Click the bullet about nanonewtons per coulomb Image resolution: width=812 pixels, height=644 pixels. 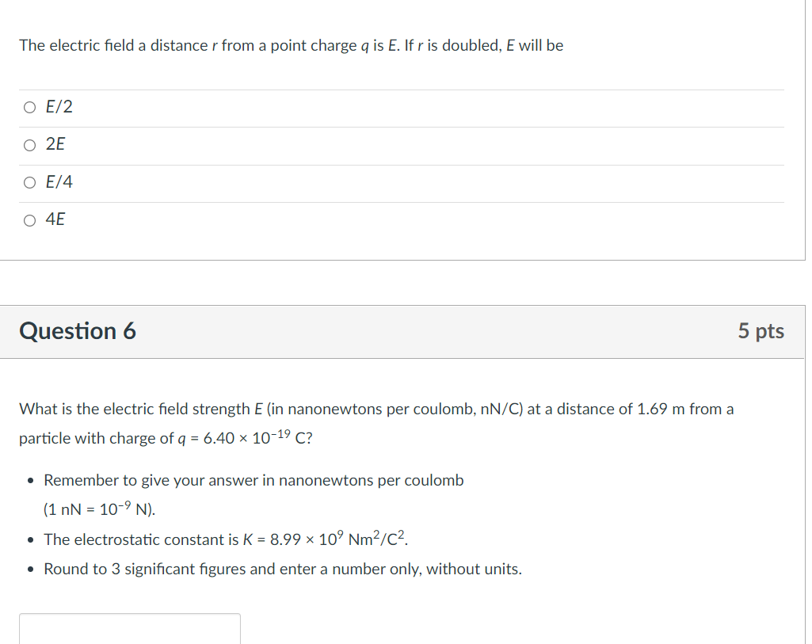point(254,480)
